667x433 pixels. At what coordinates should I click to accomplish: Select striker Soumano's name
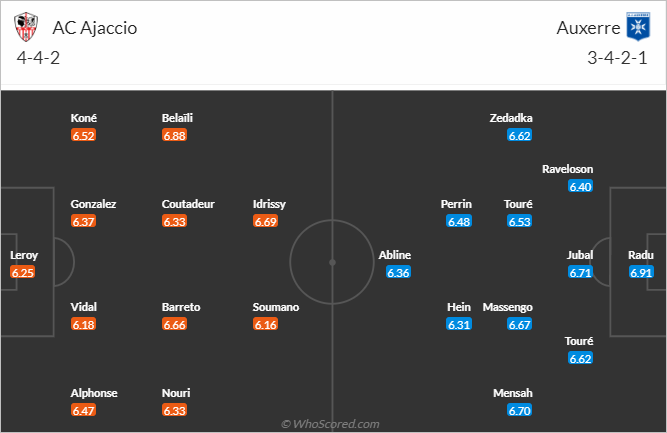point(276,307)
